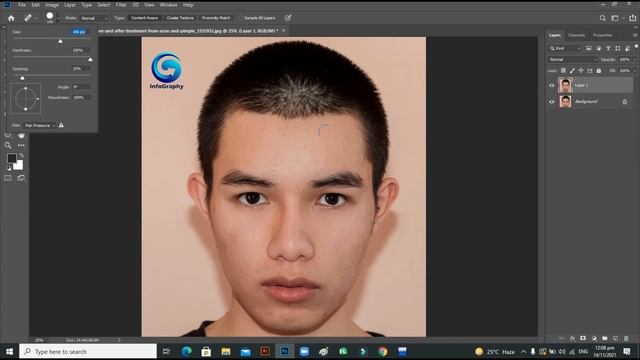Open Edit Toolbar three-dots icon

tap(21, 145)
